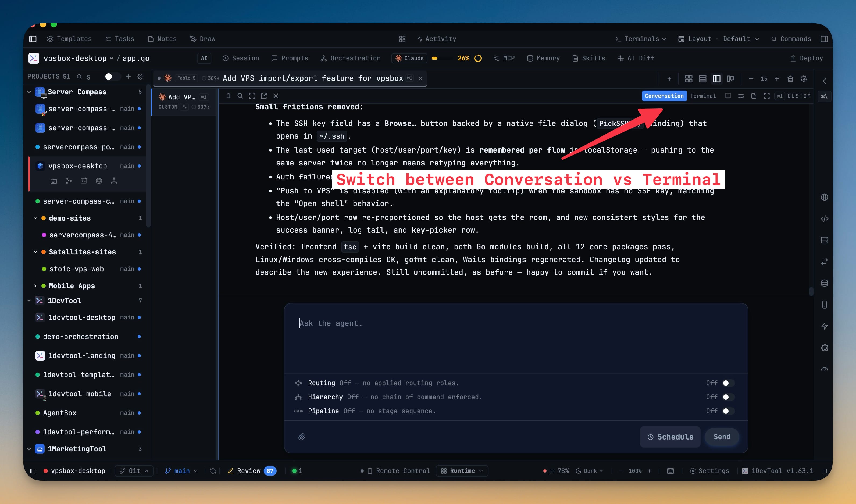Open the grid overview icon beside Activity
This screenshot has height=504, width=856.
pyautogui.click(x=402, y=39)
